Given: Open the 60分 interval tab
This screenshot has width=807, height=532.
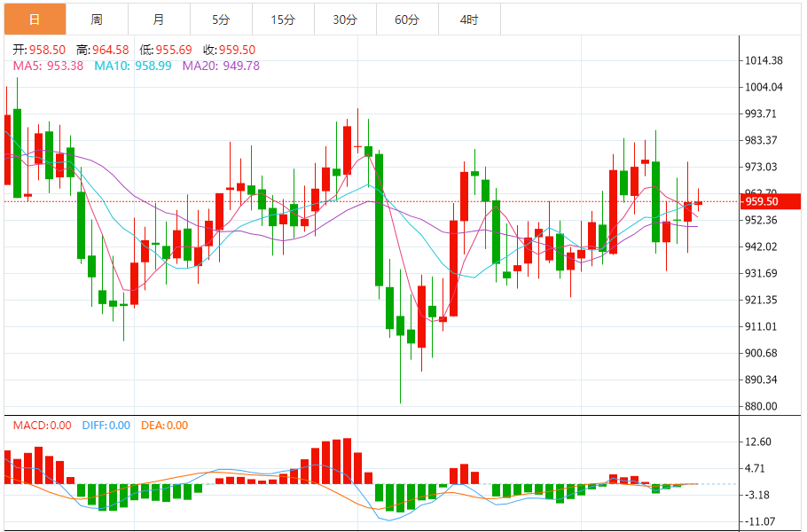Looking at the screenshot, I should 407,20.
